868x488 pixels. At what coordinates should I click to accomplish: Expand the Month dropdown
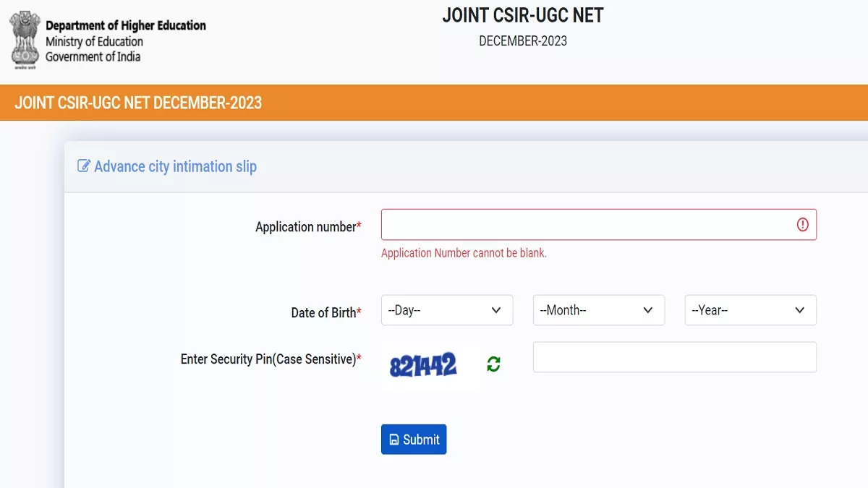click(x=599, y=310)
